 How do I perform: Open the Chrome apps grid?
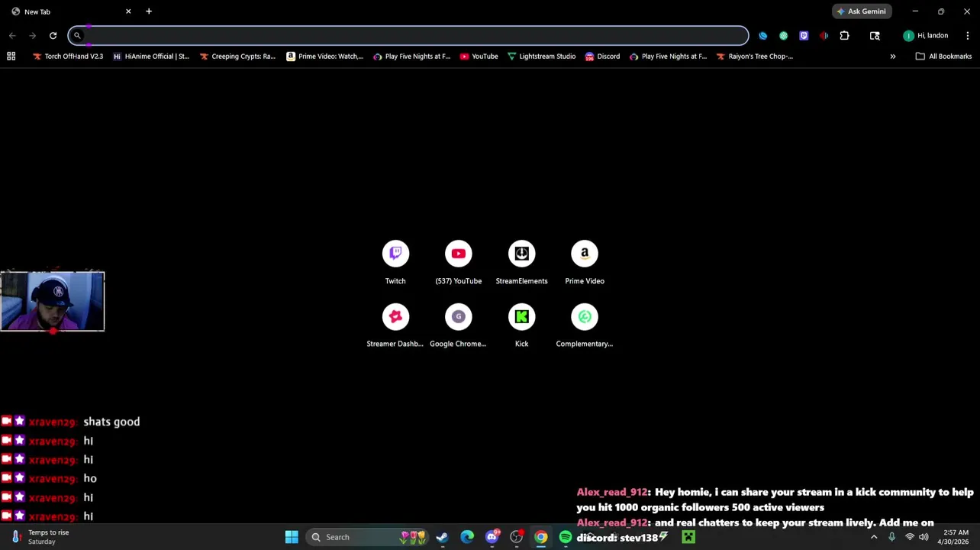tap(11, 56)
